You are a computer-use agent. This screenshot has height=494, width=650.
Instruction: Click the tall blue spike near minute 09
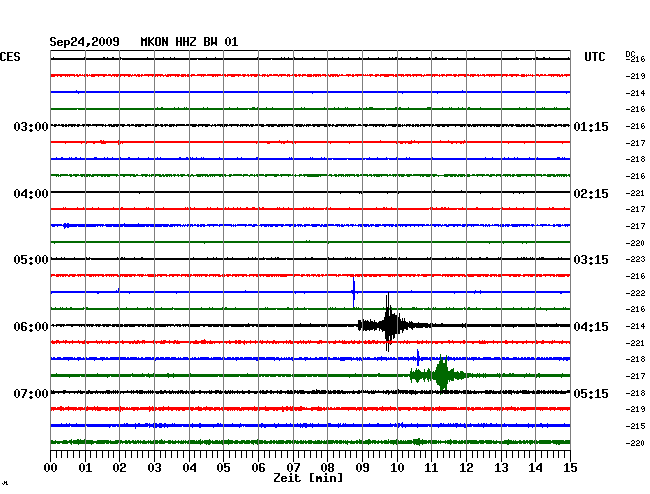(354, 292)
